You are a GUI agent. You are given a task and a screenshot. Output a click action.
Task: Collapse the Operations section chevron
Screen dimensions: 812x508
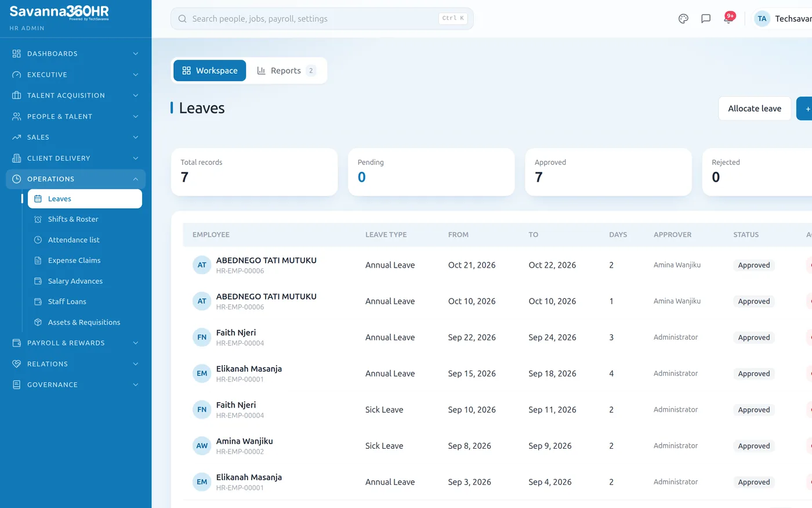(136, 179)
